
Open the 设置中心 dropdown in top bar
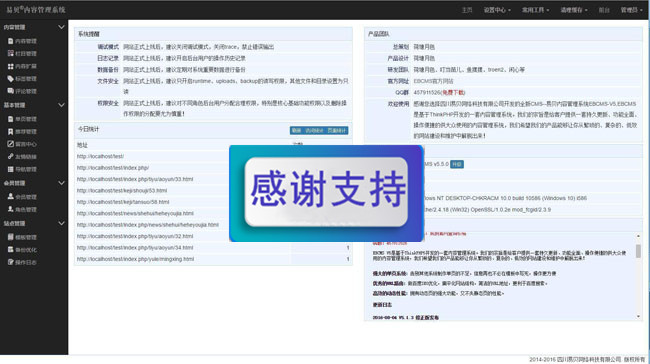(x=497, y=10)
